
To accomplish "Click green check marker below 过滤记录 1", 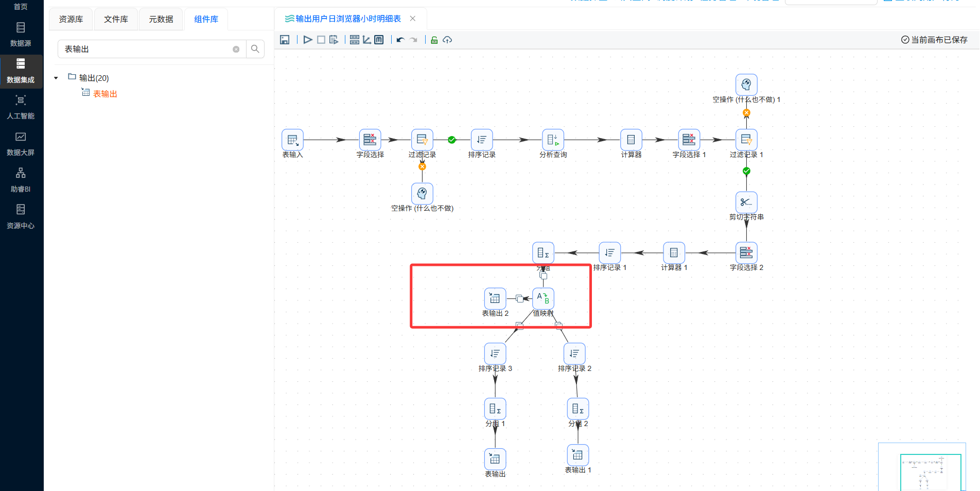I will tap(746, 171).
